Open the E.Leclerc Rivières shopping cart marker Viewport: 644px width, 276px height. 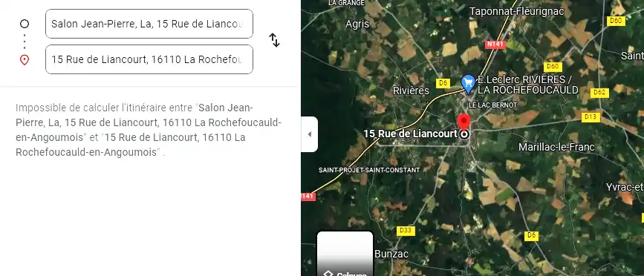(x=468, y=83)
